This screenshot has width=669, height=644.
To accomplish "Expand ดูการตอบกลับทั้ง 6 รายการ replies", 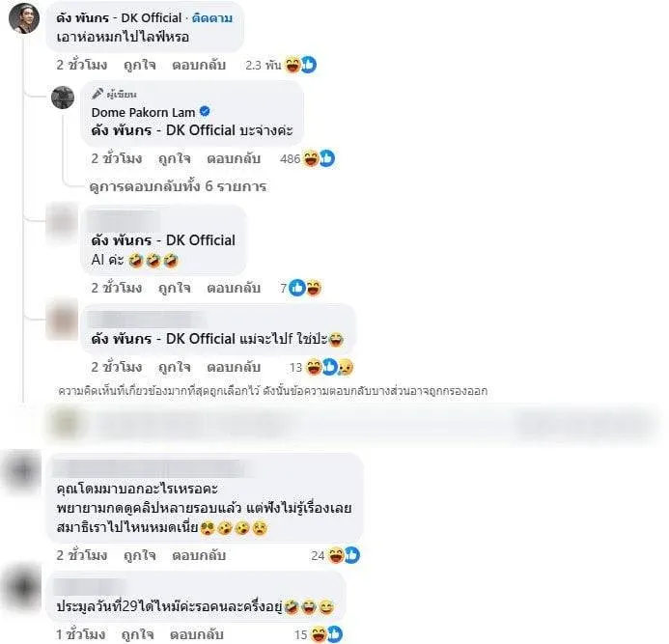I will (x=178, y=186).
